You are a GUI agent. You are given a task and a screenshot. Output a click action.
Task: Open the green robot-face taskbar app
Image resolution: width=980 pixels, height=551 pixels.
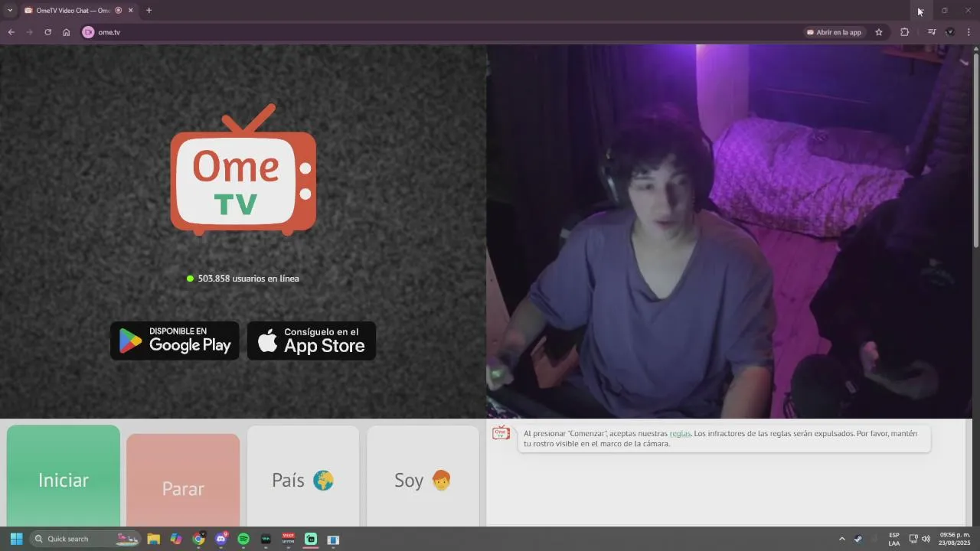pyautogui.click(x=311, y=539)
